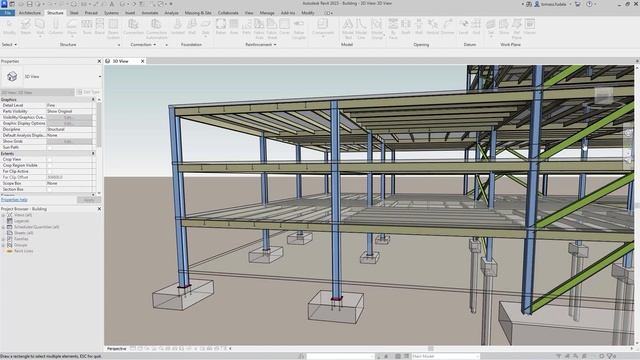Image resolution: width=640 pixels, height=360 pixels.
Task: Click the Set work plane tool
Action: pyautogui.click(x=491, y=27)
